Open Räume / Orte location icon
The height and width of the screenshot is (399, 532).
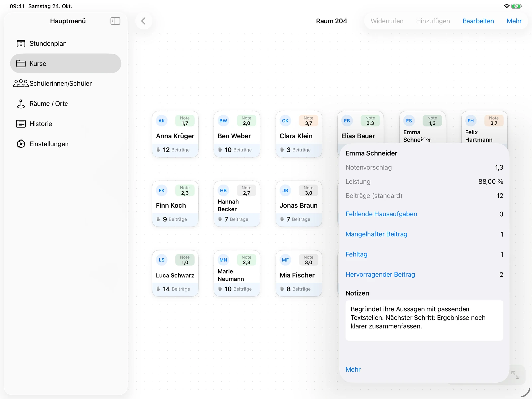(x=21, y=104)
